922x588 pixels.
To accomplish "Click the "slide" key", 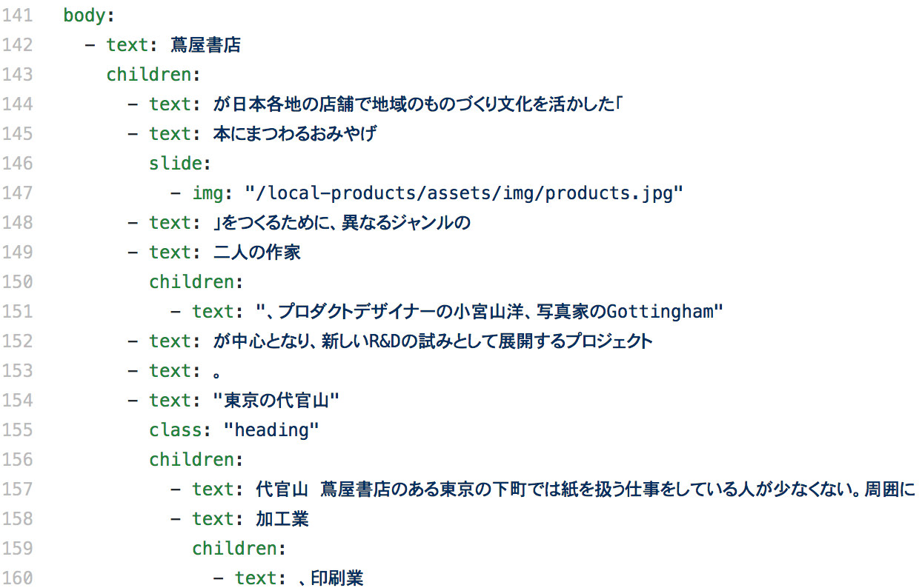I will 175,163.
